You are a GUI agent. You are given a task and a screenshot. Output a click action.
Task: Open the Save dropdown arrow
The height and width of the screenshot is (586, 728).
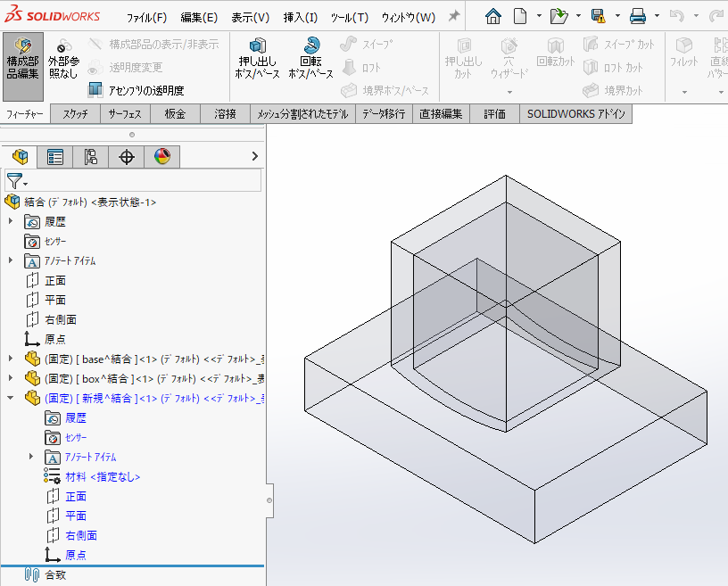pyautogui.click(x=617, y=16)
